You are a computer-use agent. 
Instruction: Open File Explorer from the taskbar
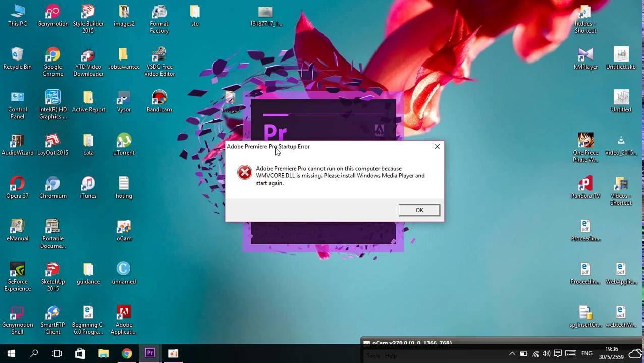(x=103, y=353)
